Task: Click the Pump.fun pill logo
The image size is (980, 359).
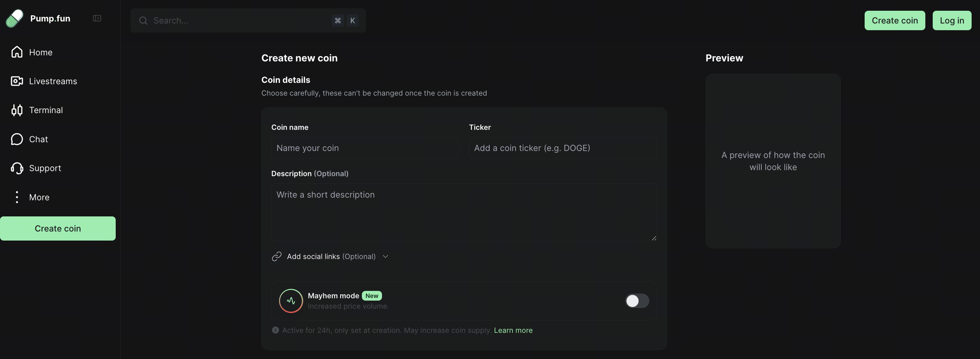Action: click(x=14, y=18)
